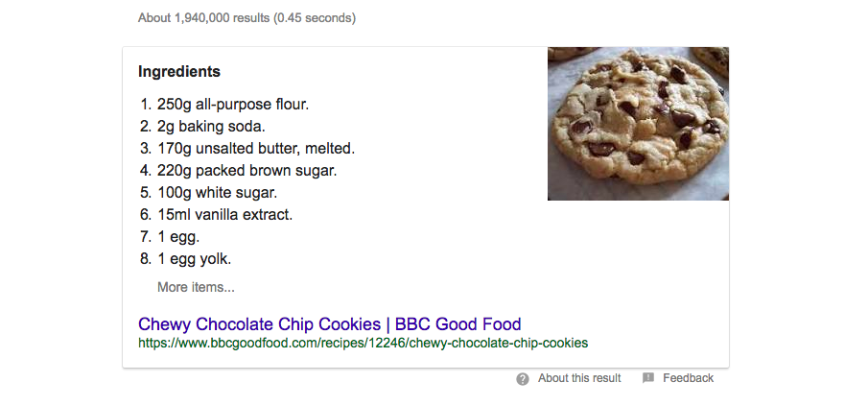
Task: Click the feedback flag icon
Action: tap(648, 378)
